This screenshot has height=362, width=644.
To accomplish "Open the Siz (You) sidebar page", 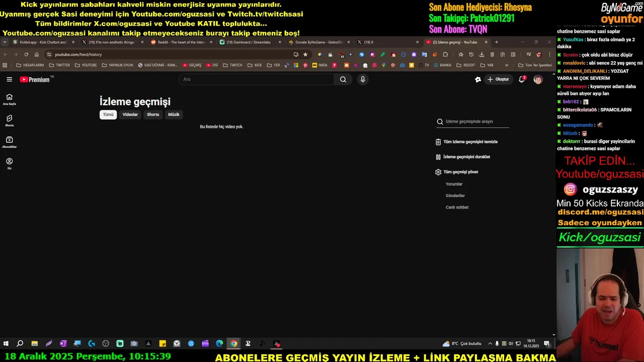I will pyautogui.click(x=9, y=163).
